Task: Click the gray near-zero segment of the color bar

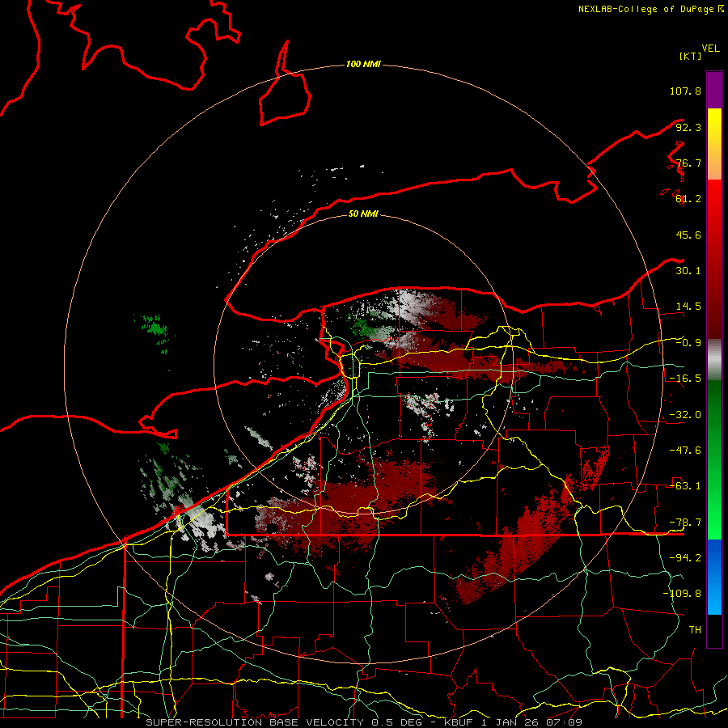Action: [714, 359]
